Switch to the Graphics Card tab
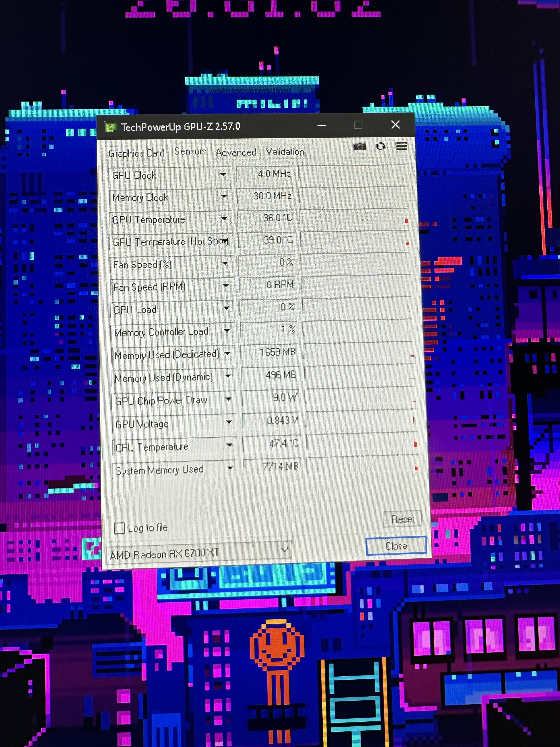Image resolution: width=560 pixels, height=747 pixels. pos(136,153)
